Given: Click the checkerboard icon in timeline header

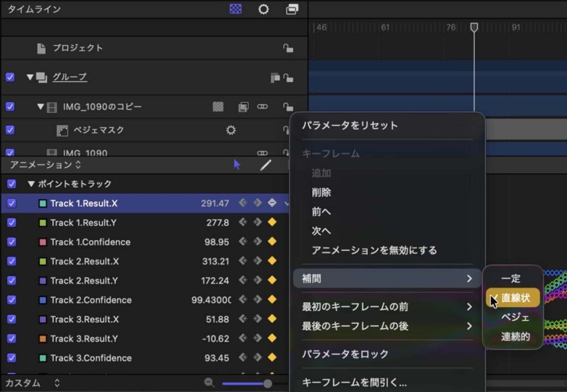Looking at the screenshot, I should (x=235, y=9).
